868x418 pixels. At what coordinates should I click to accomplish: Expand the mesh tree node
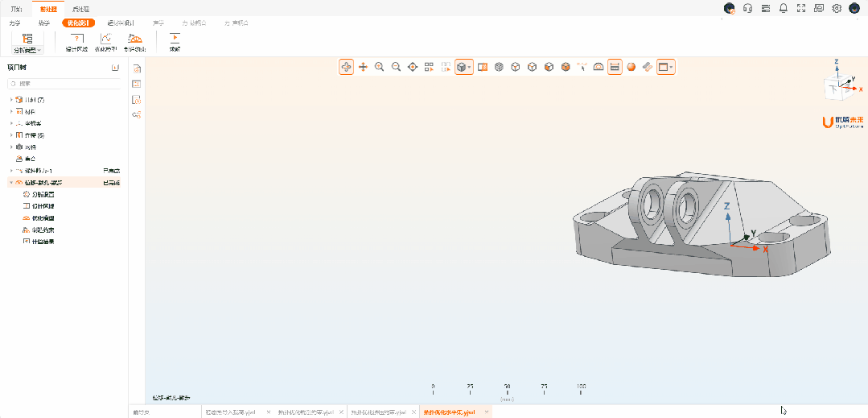(x=11, y=147)
